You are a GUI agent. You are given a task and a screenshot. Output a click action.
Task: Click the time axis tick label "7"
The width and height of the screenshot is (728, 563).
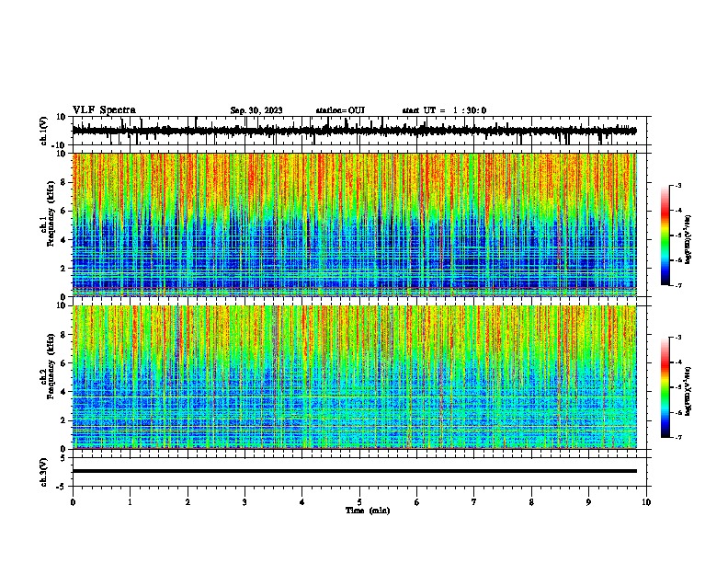click(474, 502)
